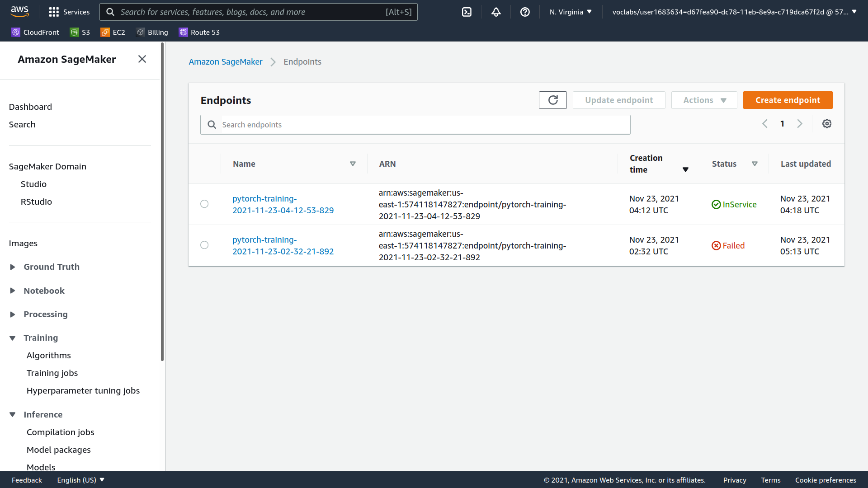Open AWS CloudShell terminal icon
This screenshot has height=488, width=868.
[x=467, y=12]
